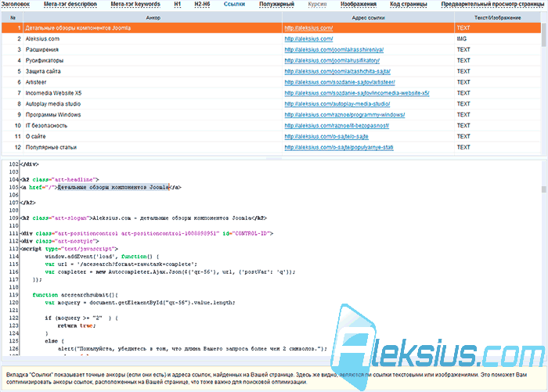Switch to the Изображения tab

point(359,4)
